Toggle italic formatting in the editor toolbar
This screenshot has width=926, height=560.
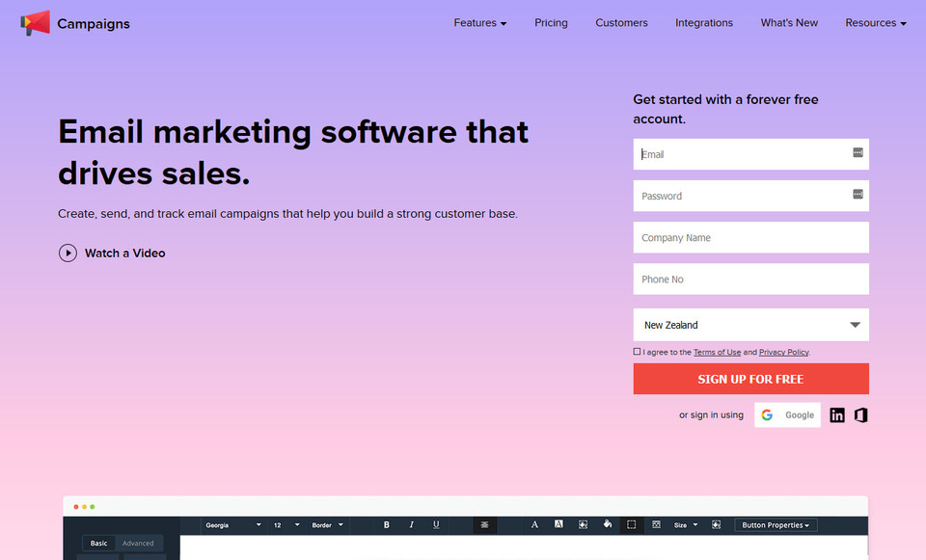(x=412, y=525)
